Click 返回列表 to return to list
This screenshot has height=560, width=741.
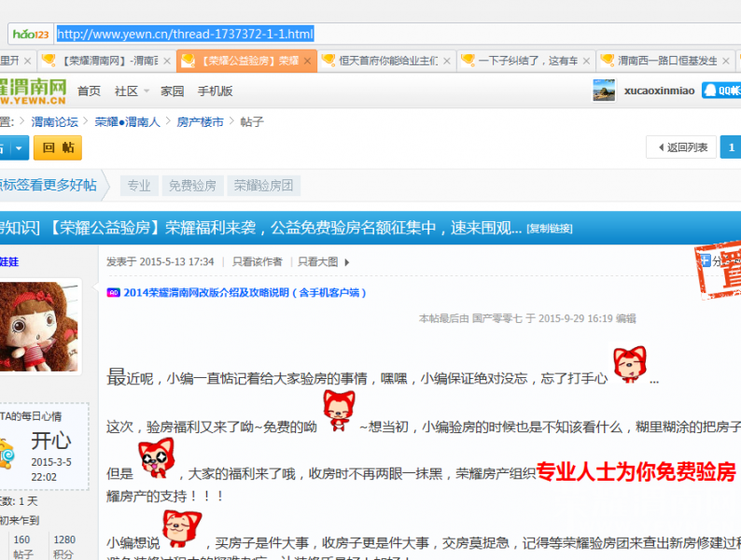(680, 147)
